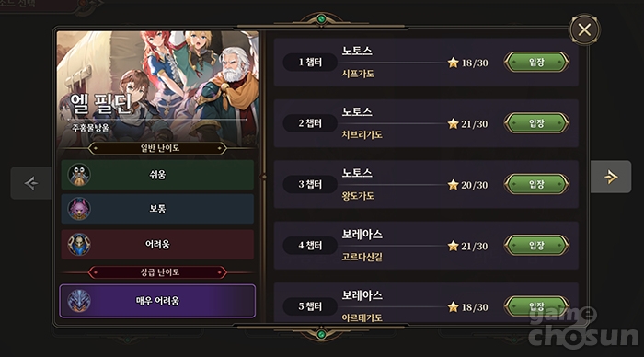Screen dimensions: 644x357
Task: Enter chapter 1 시프가도 with 입장 button
Action: point(536,63)
